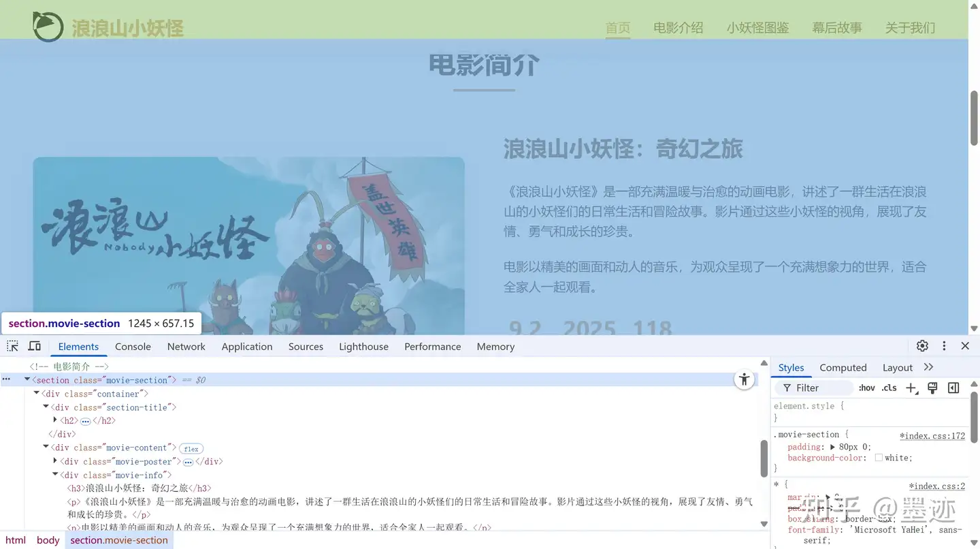Image resolution: width=980 pixels, height=549 pixels.
Task: Click the webpage vertical scrollbar thumb
Action: 974,117
